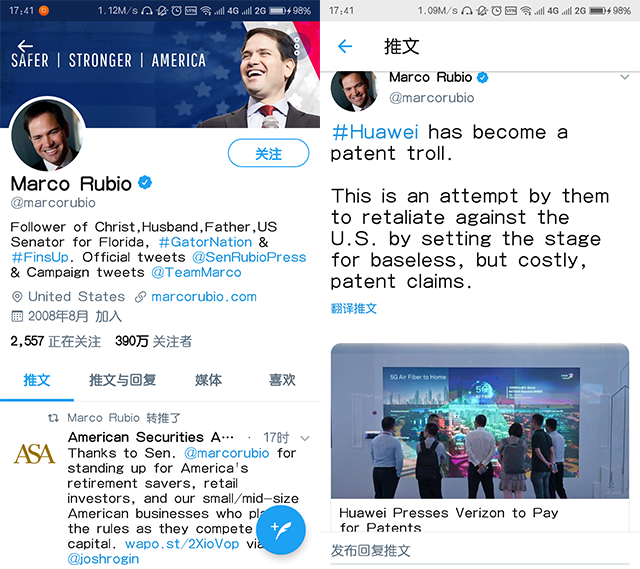Open the three-dot overflow menu on profile
The width and height of the screenshot is (640, 569).
tap(297, 46)
